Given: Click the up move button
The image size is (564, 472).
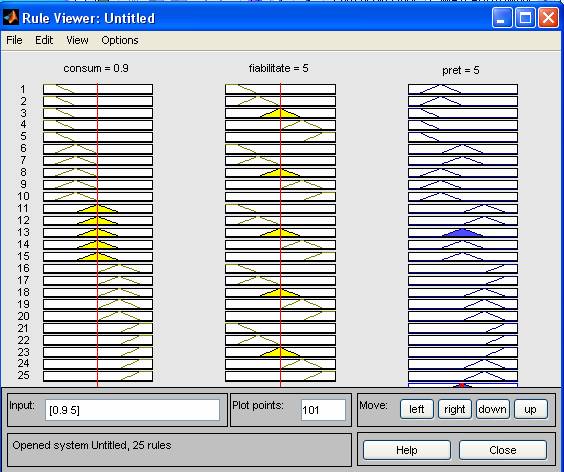Looking at the screenshot, I should pyautogui.click(x=531, y=409).
